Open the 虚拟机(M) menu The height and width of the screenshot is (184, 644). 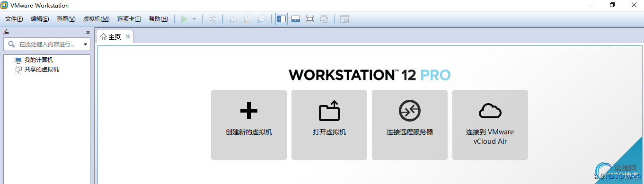[96, 19]
